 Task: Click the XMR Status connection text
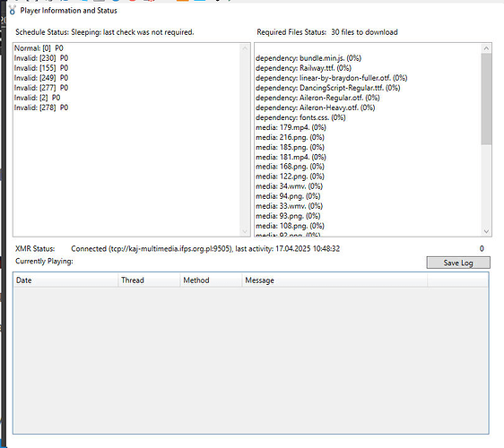coord(205,248)
